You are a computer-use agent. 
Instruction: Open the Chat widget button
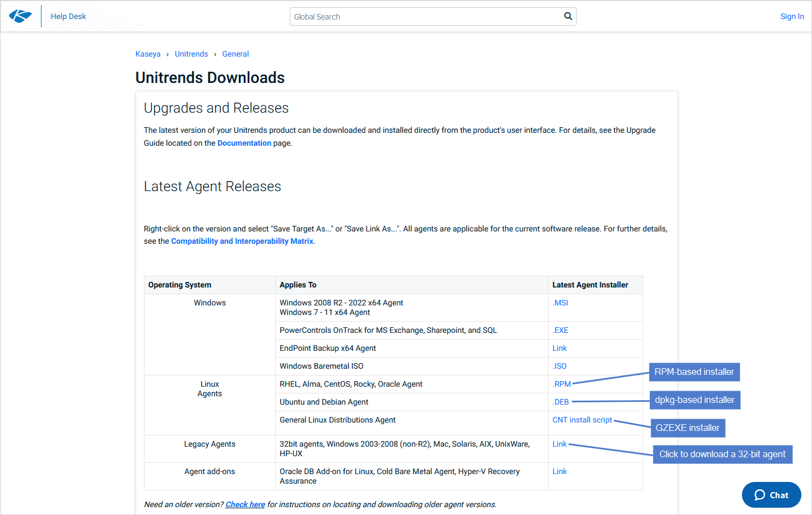(x=771, y=495)
